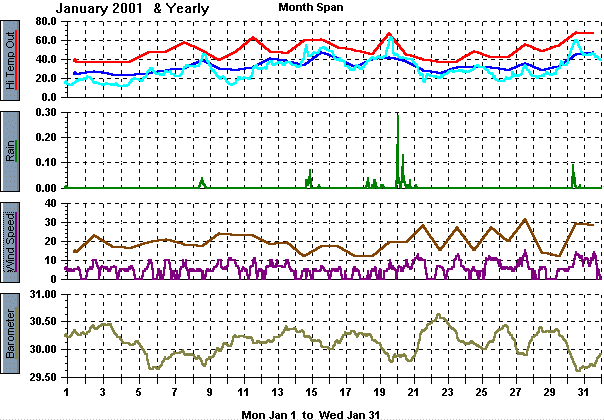This screenshot has width=604, height=420.
Task: Click the barometer peak near day 23
Action: point(438,315)
